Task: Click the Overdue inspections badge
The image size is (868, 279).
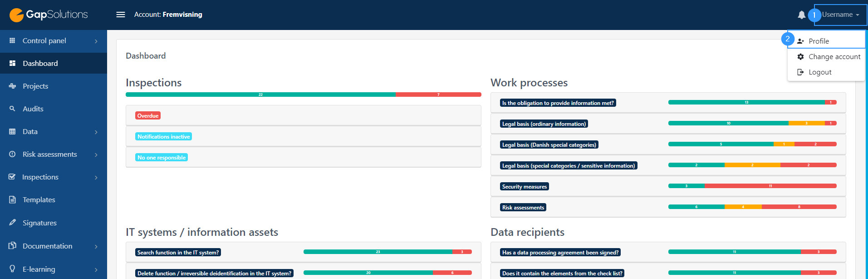Action: click(148, 115)
